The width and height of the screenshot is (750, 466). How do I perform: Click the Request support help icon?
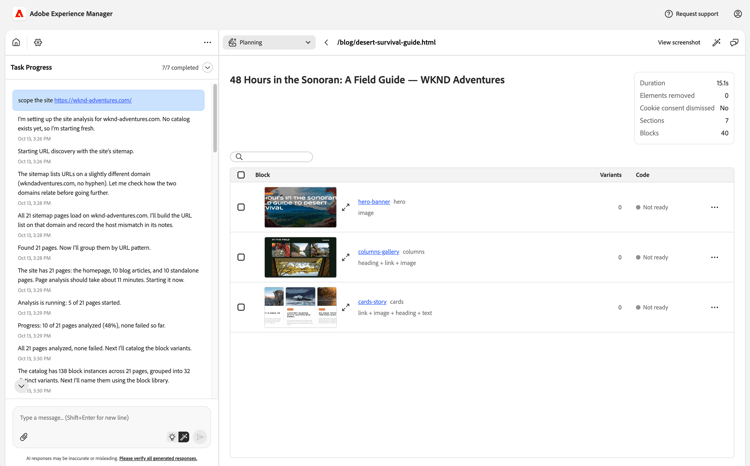pos(669,14)
